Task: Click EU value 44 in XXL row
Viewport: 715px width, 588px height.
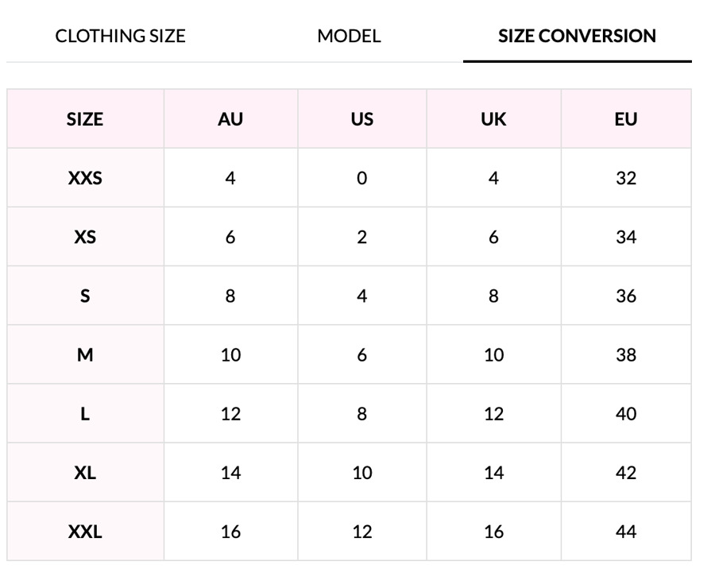Action: click(626, 531)
